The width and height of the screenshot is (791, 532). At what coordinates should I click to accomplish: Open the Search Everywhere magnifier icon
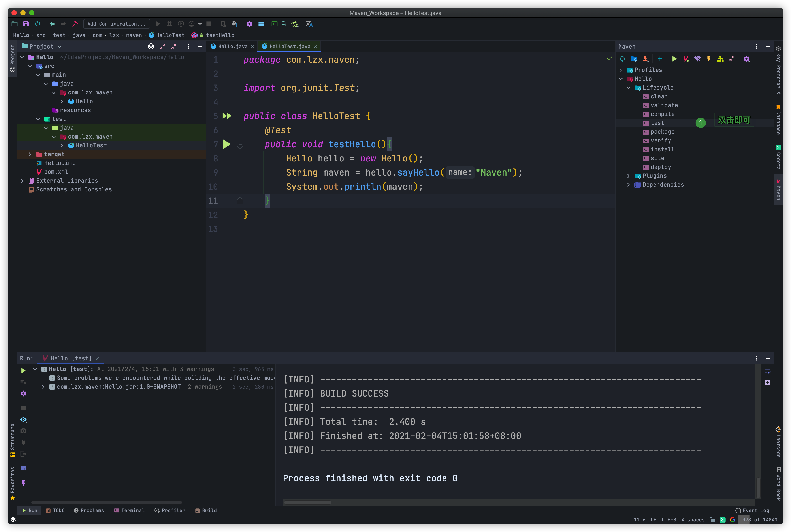click(284, 24)
